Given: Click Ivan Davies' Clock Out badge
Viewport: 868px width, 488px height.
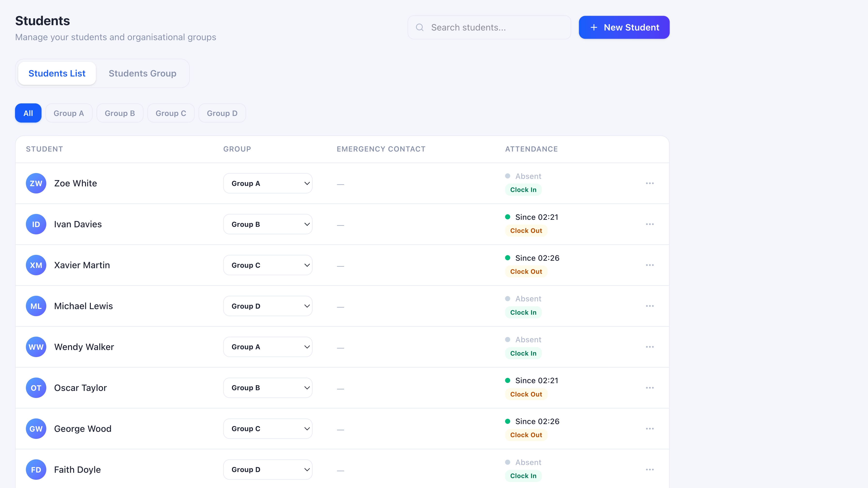Looking at the screenshot, I should (526, 231).
